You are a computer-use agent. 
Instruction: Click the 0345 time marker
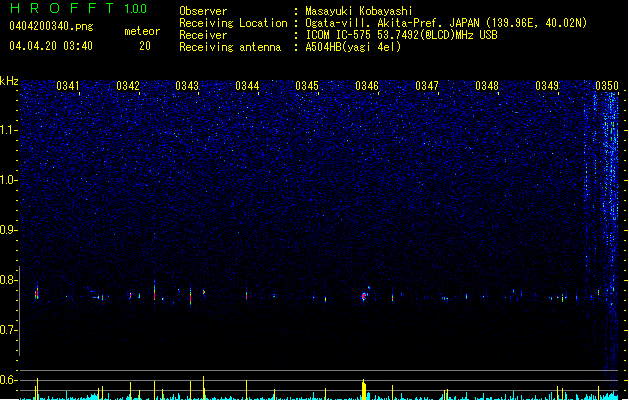307,86
